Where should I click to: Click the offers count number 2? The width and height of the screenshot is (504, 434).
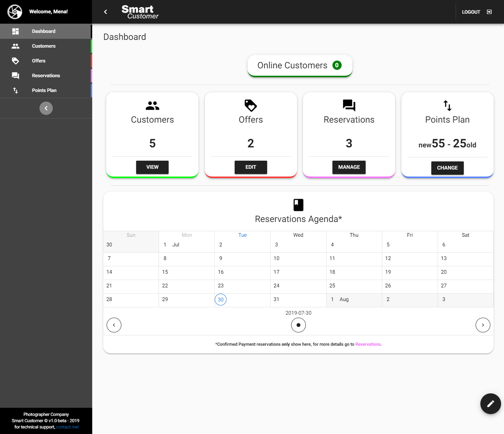click(251, 143)
